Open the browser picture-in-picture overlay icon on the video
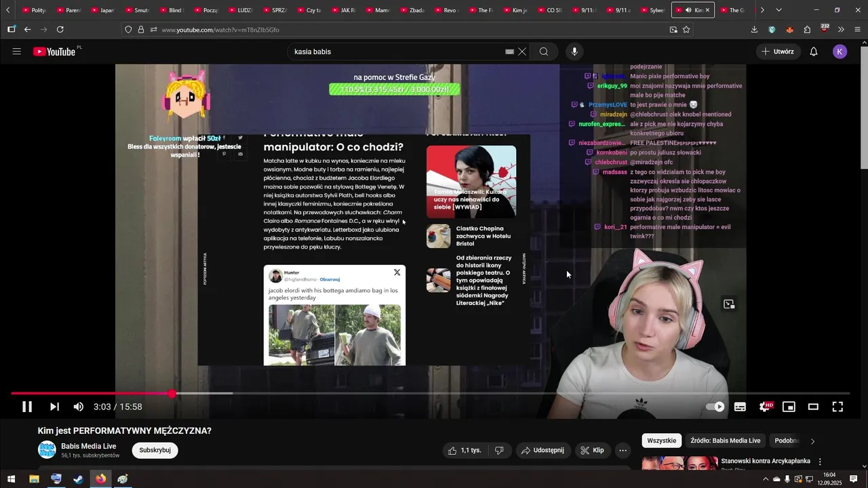The height and width of the screenshot is (488, 868). coord(729,304)
